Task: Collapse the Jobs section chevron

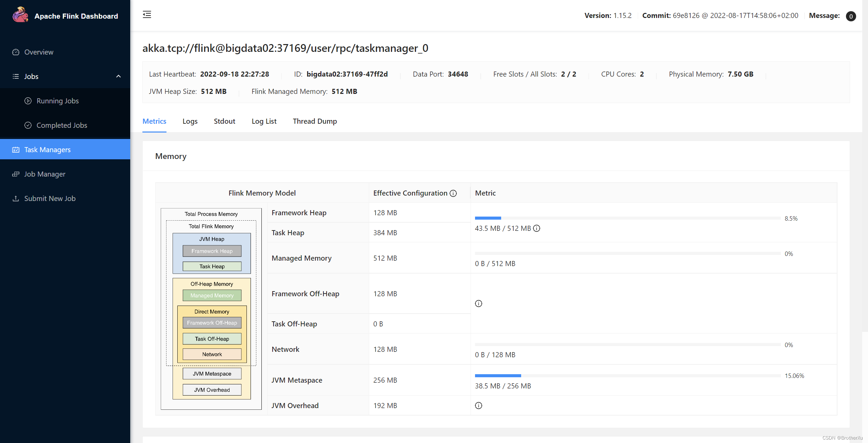Action: pyautogui.click(x=118, y=76)
